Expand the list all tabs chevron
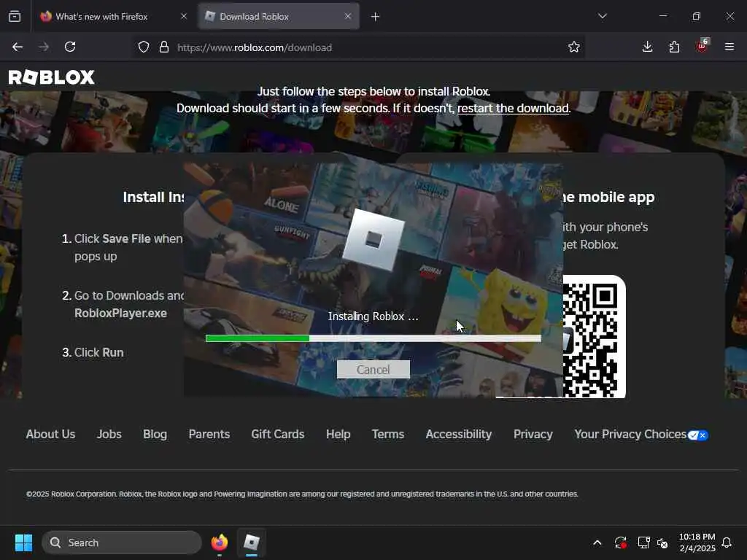 tap(602, 16)
